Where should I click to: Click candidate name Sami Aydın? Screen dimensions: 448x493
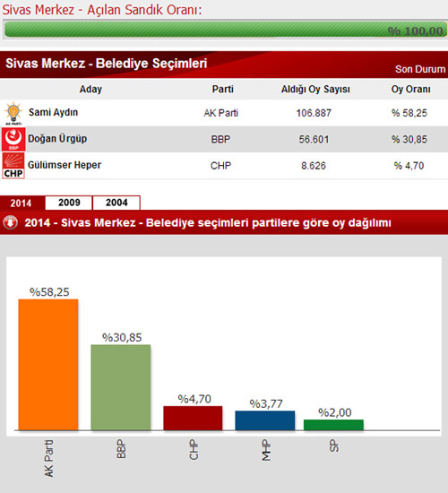[53, 112]
